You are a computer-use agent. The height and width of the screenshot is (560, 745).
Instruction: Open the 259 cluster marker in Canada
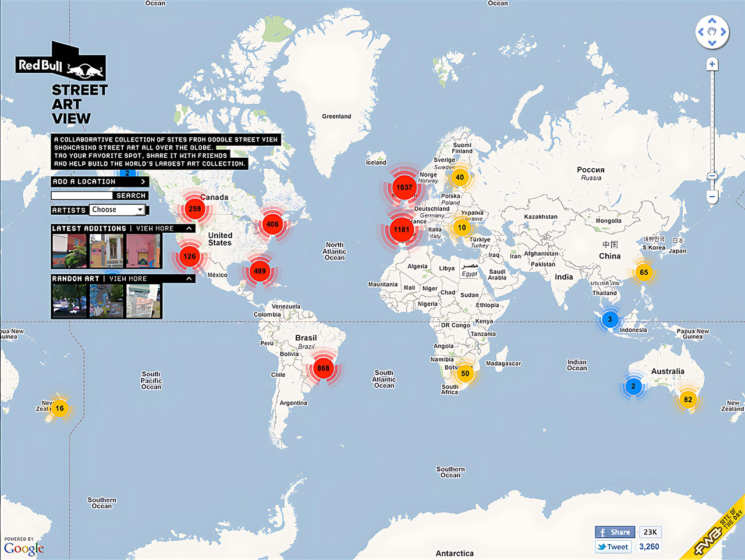click(x=194, y=209)
